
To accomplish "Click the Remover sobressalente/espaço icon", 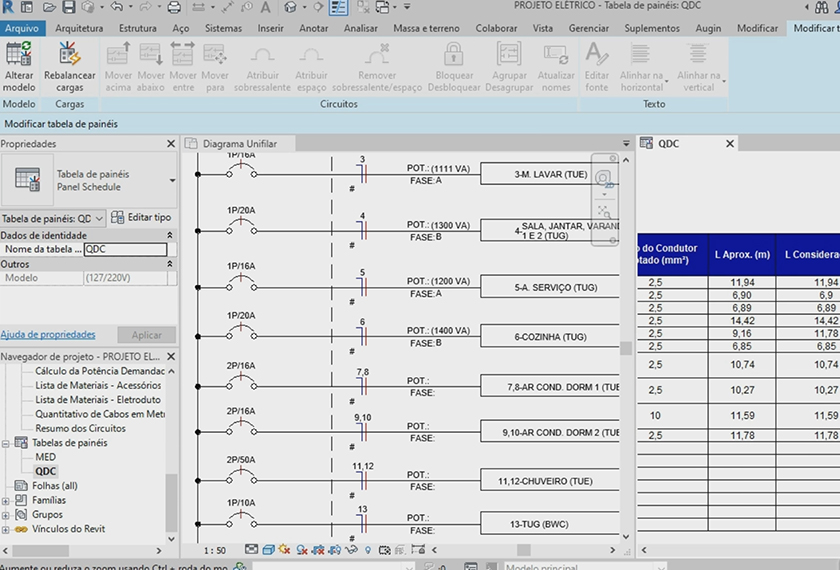I will [377, 55].
